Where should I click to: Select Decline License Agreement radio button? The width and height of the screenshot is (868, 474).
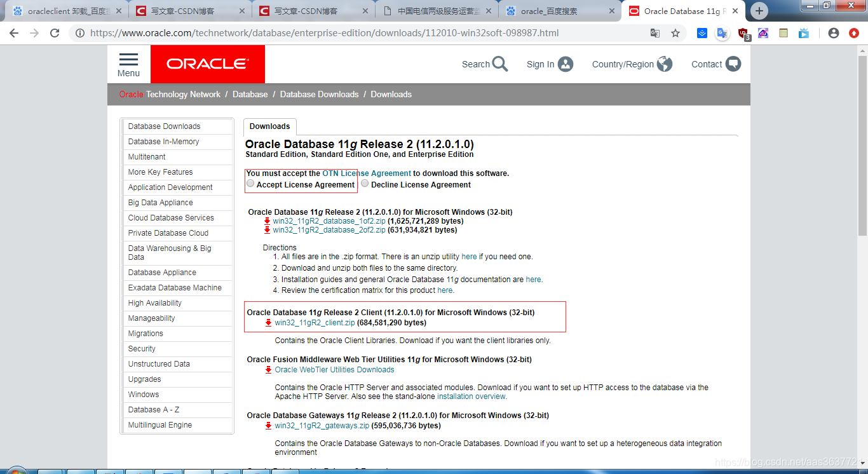[365, 184]
